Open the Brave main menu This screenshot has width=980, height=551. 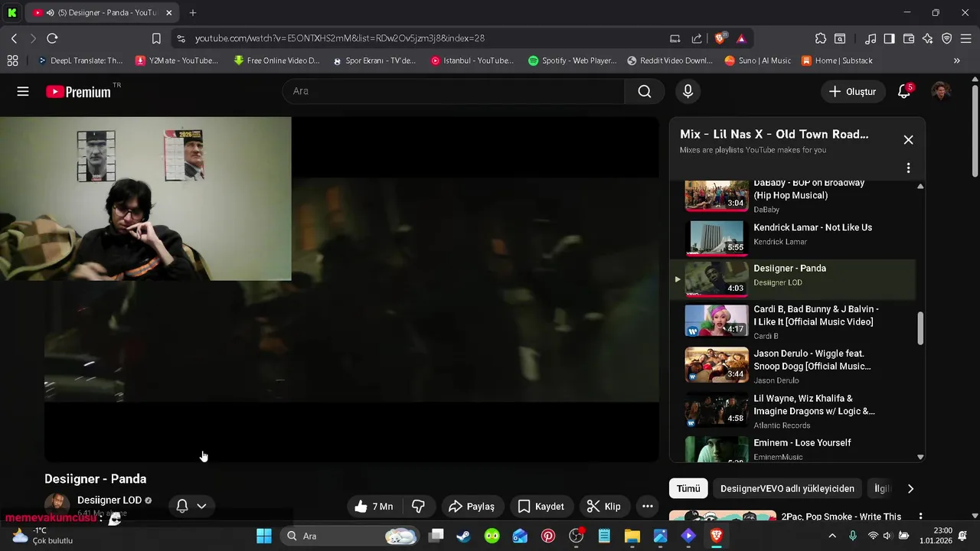(966, 38)
